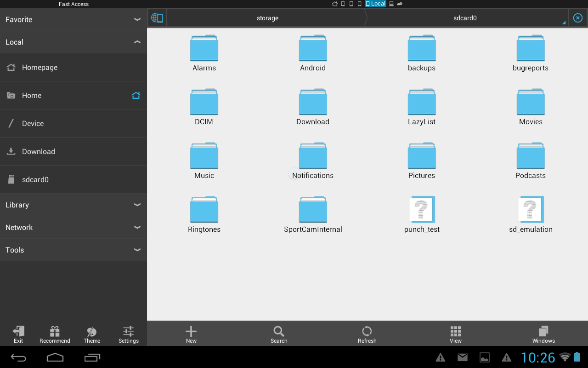Select Homepage in the sidebar
The width and height of the screenshot is (588, 368).
pyautogui.click(x=40, y=68)
